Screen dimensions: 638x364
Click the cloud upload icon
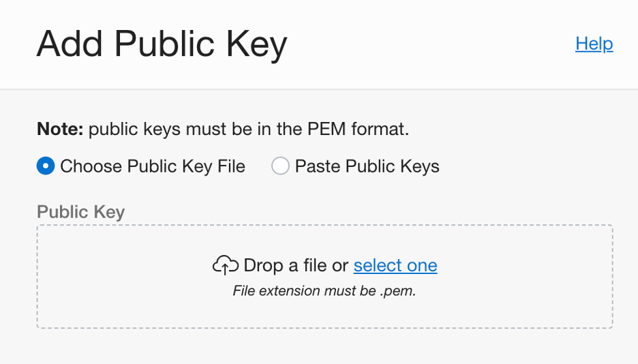pos(226,265)
